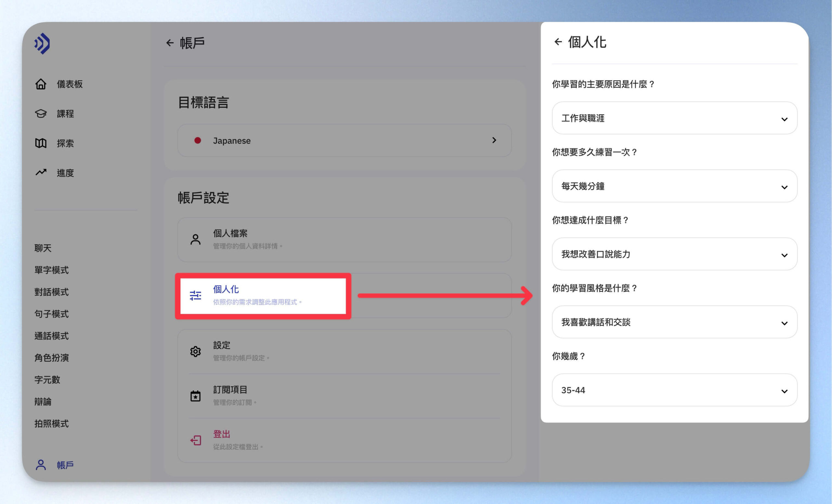The image size is (832, 504).
Task: Click the graduation cap icon beside 課程
Action: click(x=41, y=113)
